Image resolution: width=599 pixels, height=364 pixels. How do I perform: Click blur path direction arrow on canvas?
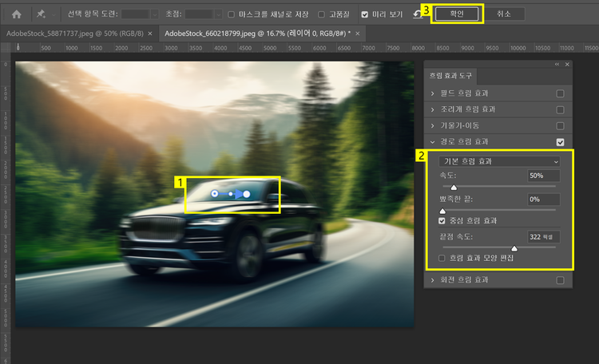click(239, 194)
